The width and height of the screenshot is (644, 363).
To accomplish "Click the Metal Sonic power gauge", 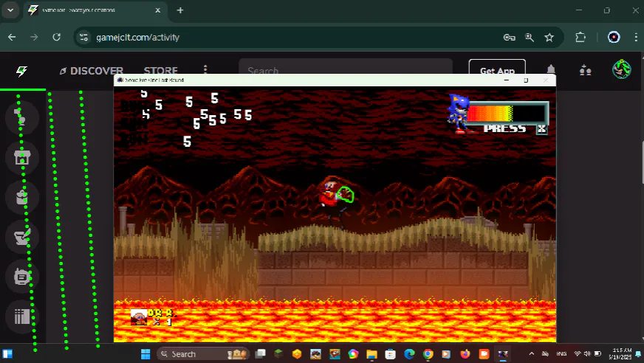I will point(507,112).
